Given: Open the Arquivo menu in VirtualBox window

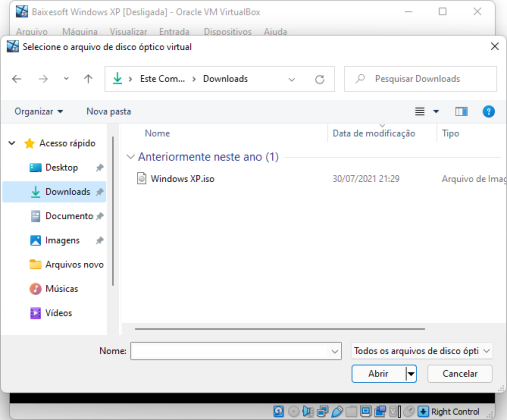Looking at the screenshot, I should (x=32, y=32).
